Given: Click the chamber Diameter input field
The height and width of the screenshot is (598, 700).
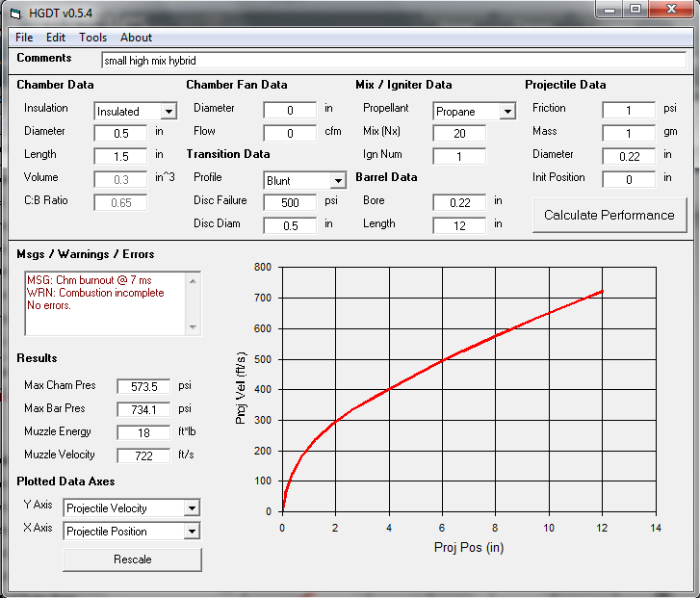Looking at the screenshot, I should coord(120,133).
